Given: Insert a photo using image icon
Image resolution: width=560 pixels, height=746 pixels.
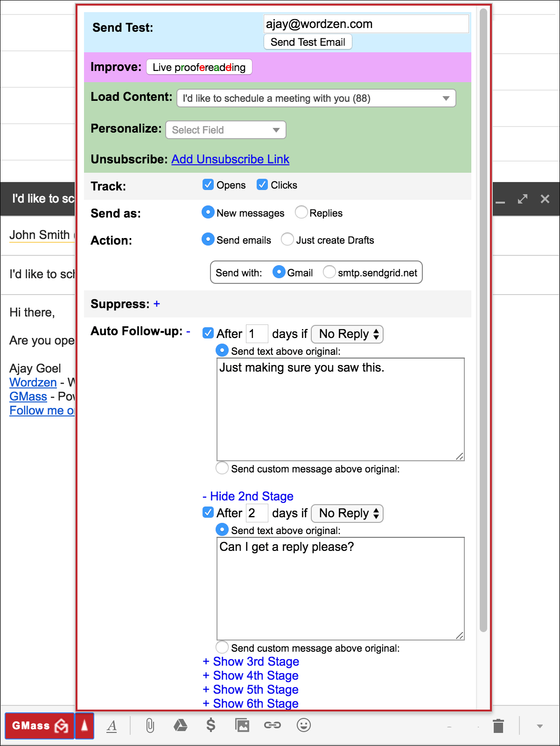Looking at the screenshot, I should click(242, 725).
